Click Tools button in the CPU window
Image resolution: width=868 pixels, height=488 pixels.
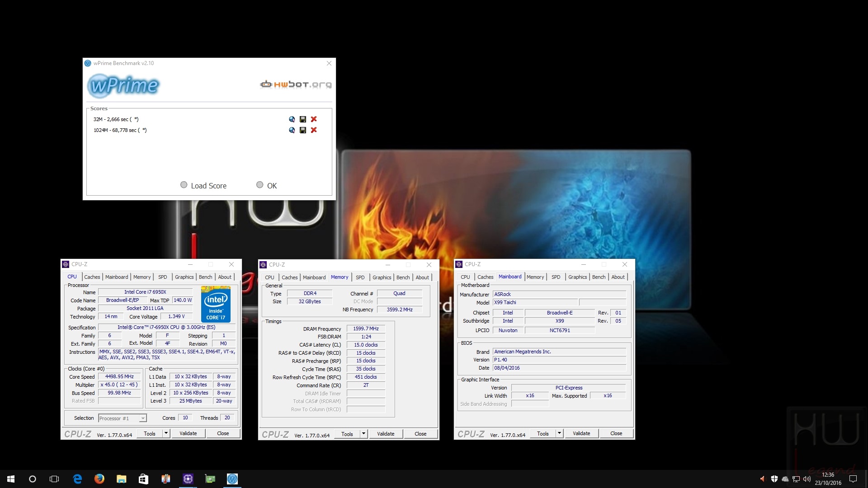[x=150, y=433]
